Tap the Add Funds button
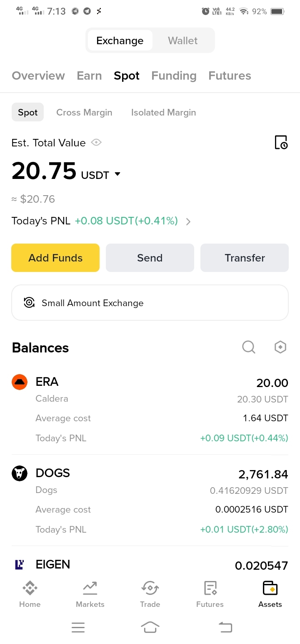This screenshot has height=644, width=300. pyautogui.click(x=55, y=258)
